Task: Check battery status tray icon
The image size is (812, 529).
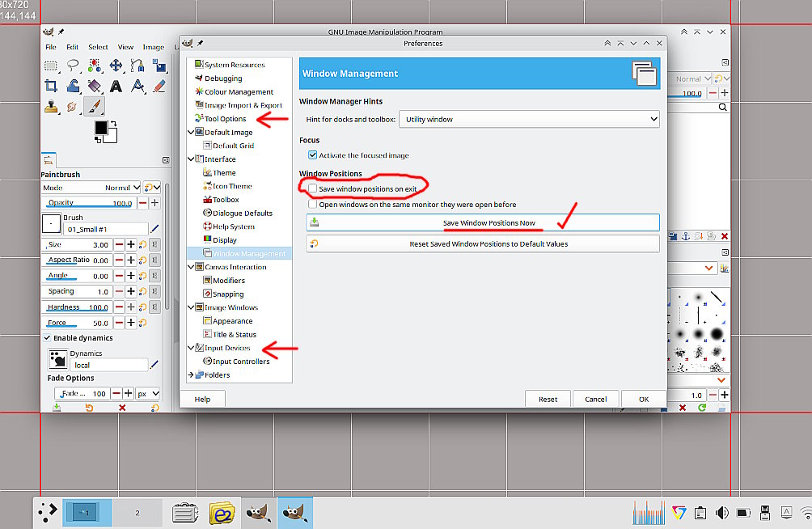Action: click(743, 513)
